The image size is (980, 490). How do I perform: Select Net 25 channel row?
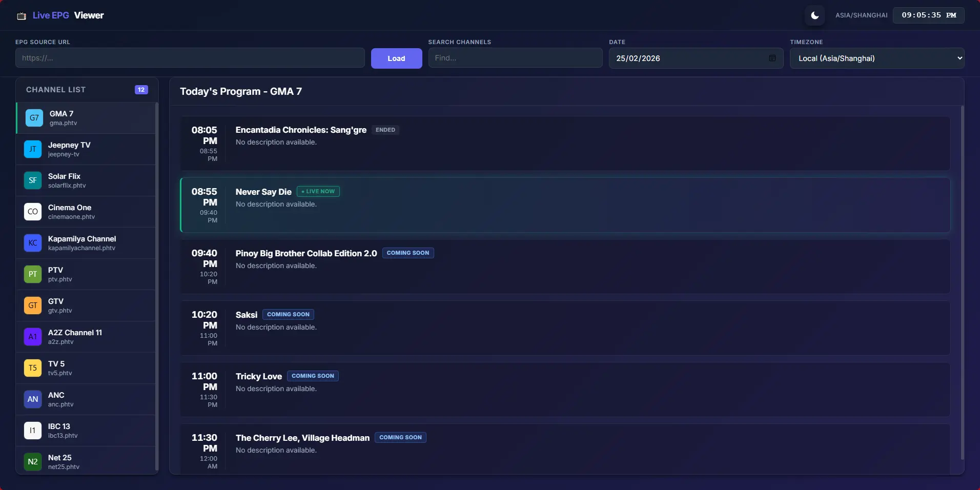coord(86,461)
